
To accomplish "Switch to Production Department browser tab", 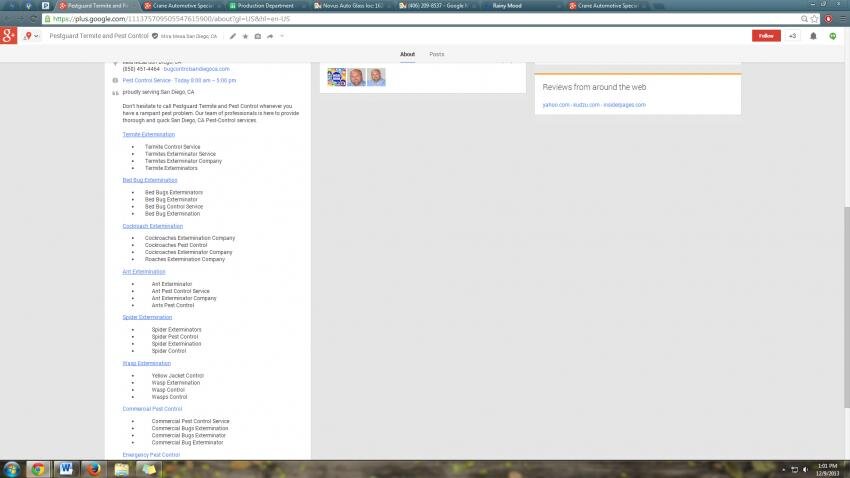I will (x=266, y=5).
